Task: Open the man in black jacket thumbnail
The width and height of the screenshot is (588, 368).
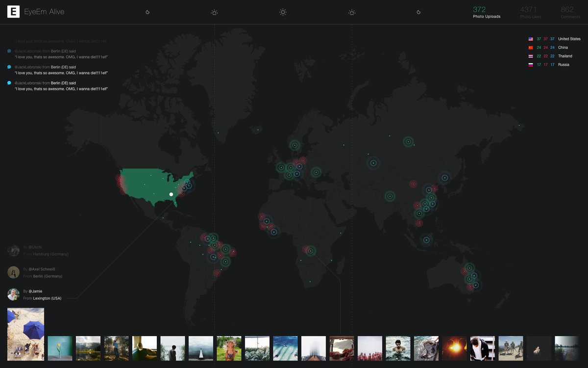Action: click(483, 348)
